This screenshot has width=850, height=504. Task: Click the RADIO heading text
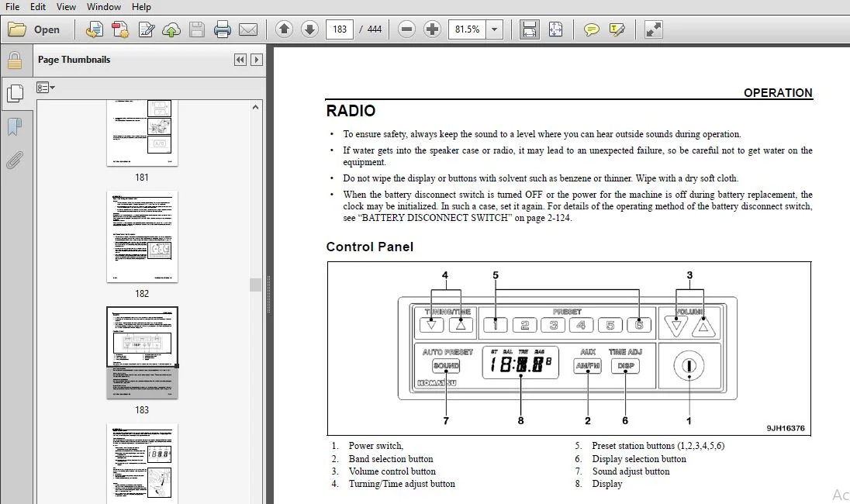point(351,111)
